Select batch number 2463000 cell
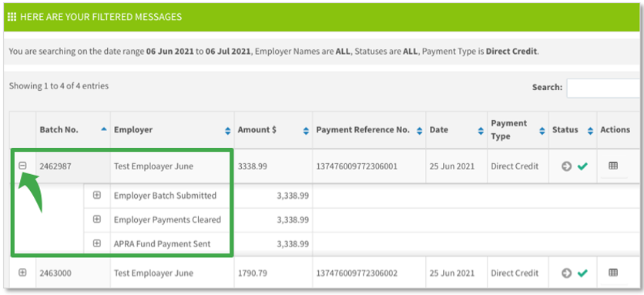This screenshot has width=644, height=295. click(x=72, y=273)
